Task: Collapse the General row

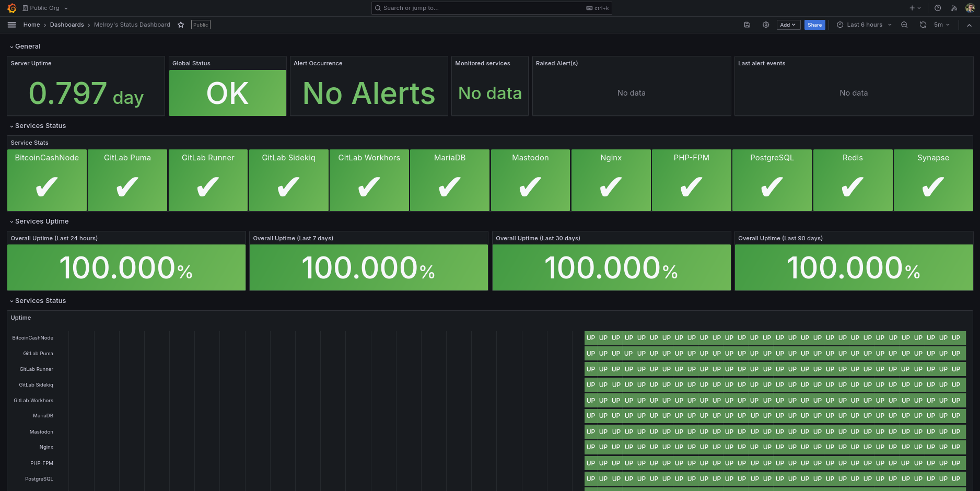Action: pos(25,46)
